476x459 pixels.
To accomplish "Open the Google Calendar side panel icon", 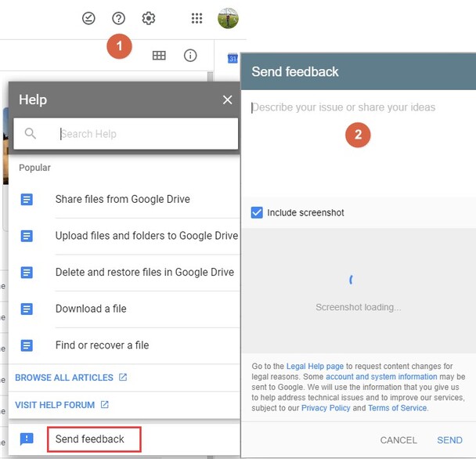I will 233,58.
